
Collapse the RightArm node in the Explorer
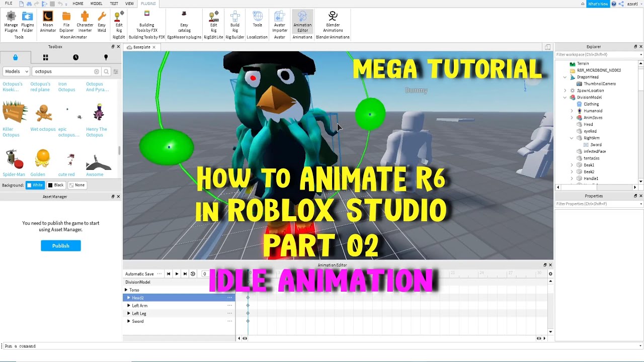tap(572, 138)
